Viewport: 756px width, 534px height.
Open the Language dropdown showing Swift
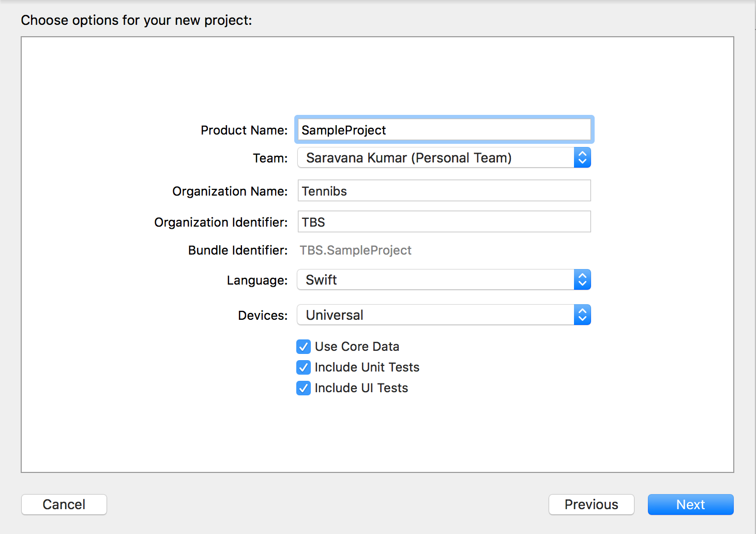click(x=444, y=280)
